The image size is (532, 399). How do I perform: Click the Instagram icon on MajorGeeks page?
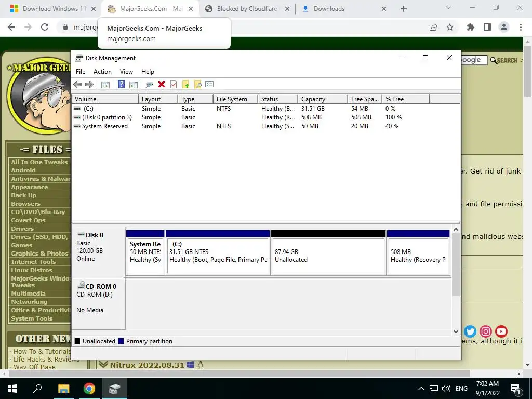[486, 331]
